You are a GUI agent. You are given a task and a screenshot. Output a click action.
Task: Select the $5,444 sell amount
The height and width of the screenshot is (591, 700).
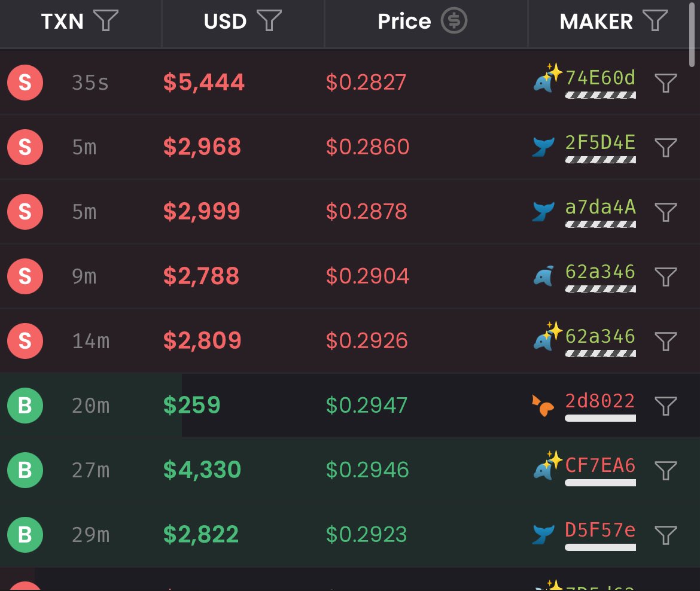(204, 83)
